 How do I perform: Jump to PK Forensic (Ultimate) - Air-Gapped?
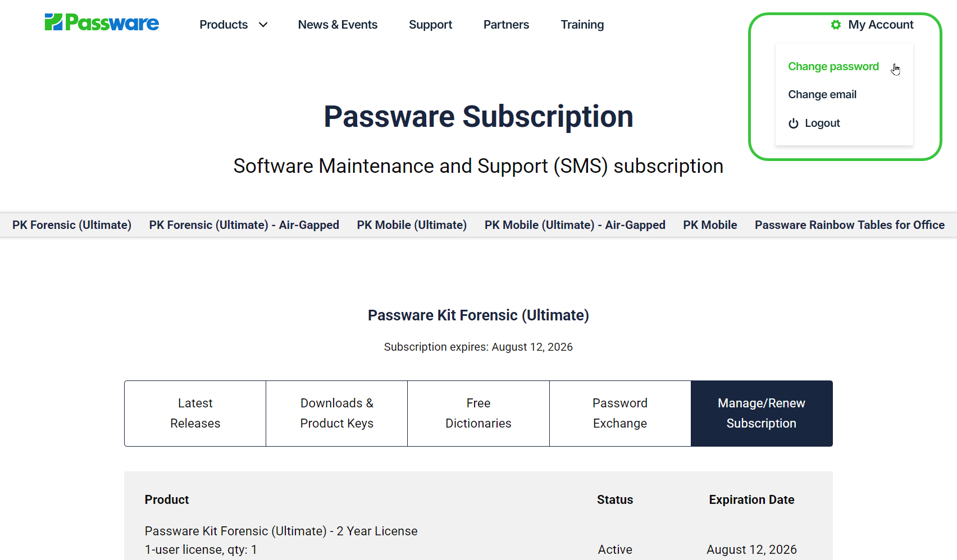click(244, 225)
